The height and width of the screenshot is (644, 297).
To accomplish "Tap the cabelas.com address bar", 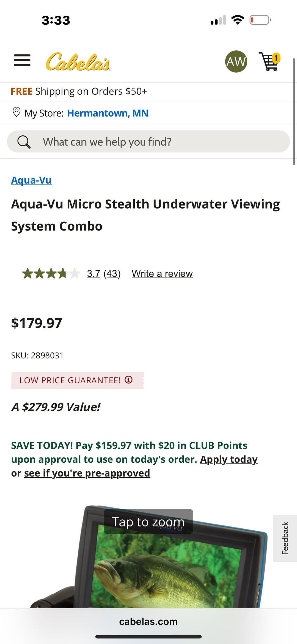I will 148,621.
